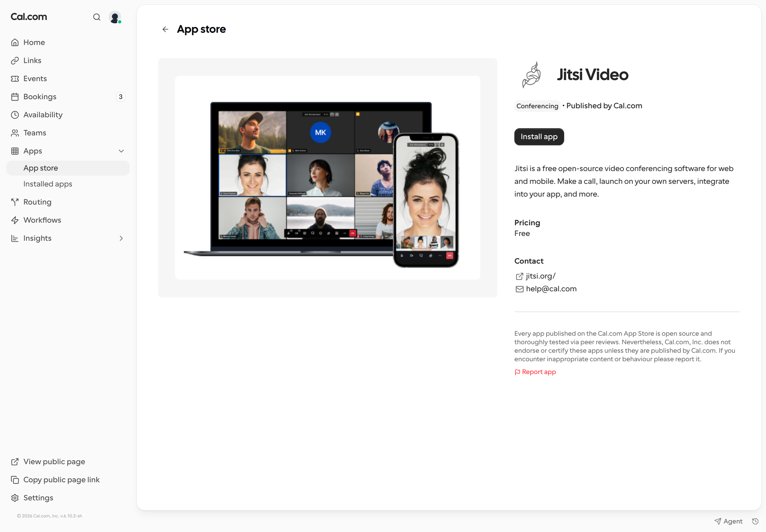Click the Install app button
Screen dimensions: 766x532
539,137
